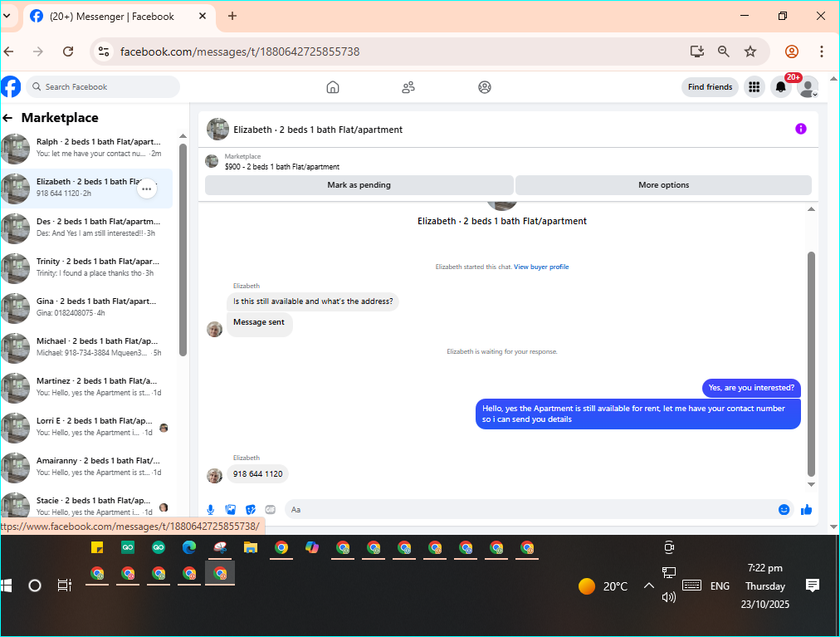
Task: Open Lorri E conversation in list
Action: 87,427
